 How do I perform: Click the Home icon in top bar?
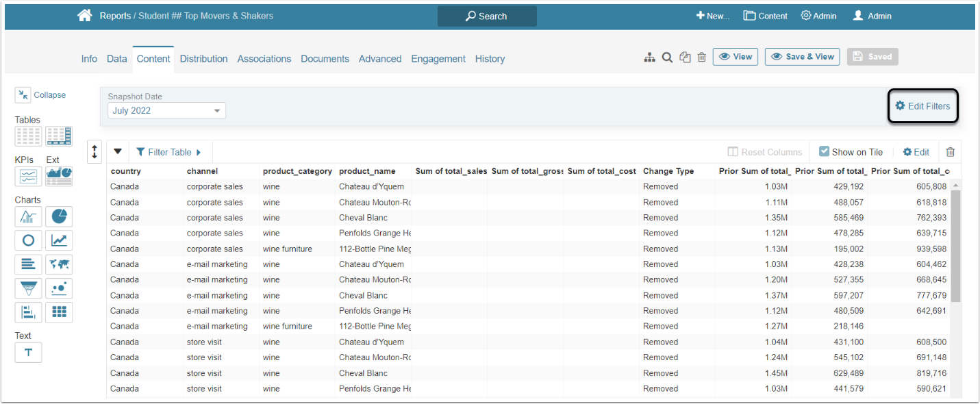(x=85, y=16)
